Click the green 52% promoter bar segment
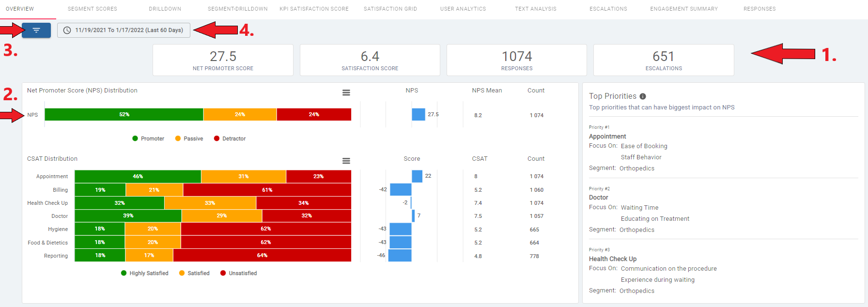 pyautogui.click(x=124, y=115)
